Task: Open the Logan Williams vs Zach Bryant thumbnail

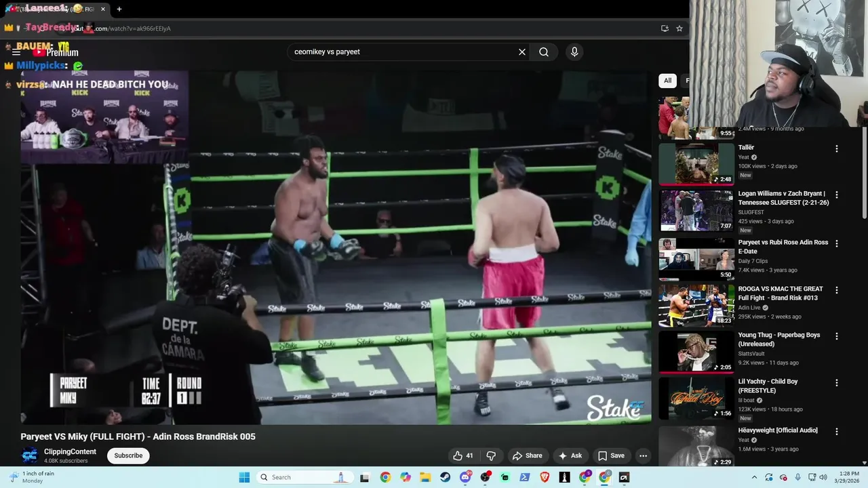Action: coord(696,211)
